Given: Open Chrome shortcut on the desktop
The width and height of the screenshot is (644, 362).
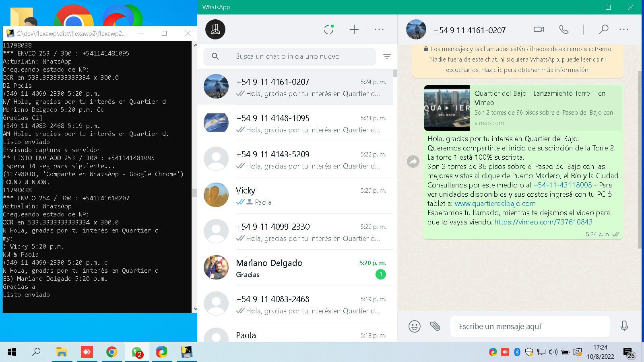Looking at the screenshot, I should click(74, 16).
